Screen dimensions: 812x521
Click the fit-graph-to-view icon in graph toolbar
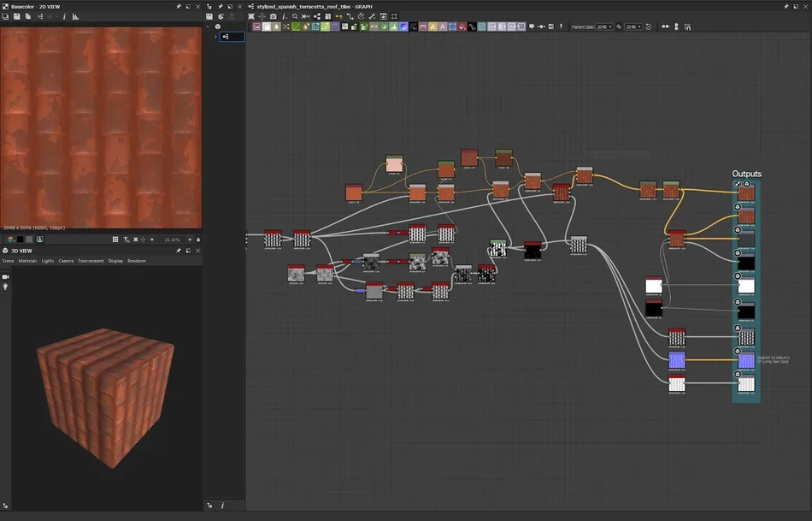pyautogui.click(x=251, y=16)
